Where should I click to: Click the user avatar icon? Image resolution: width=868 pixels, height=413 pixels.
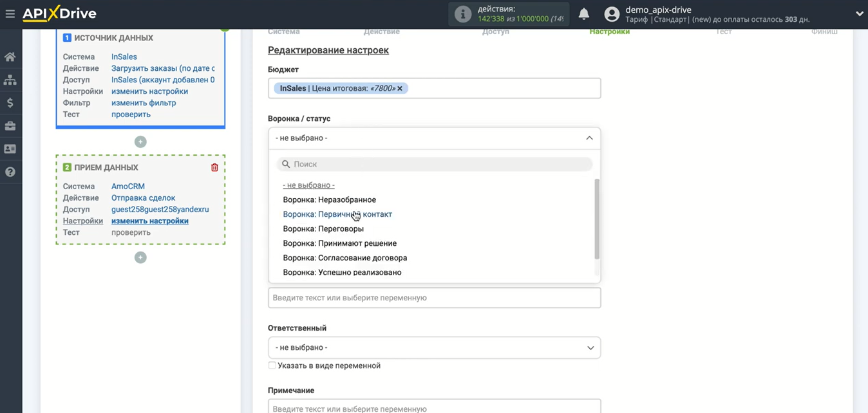[x=612, y=14]
